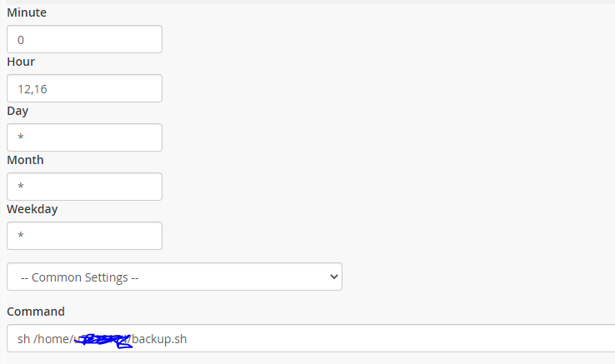Focus the Hour input field
The height and width of the screenshot is (364, 615).
pos(84,88)
